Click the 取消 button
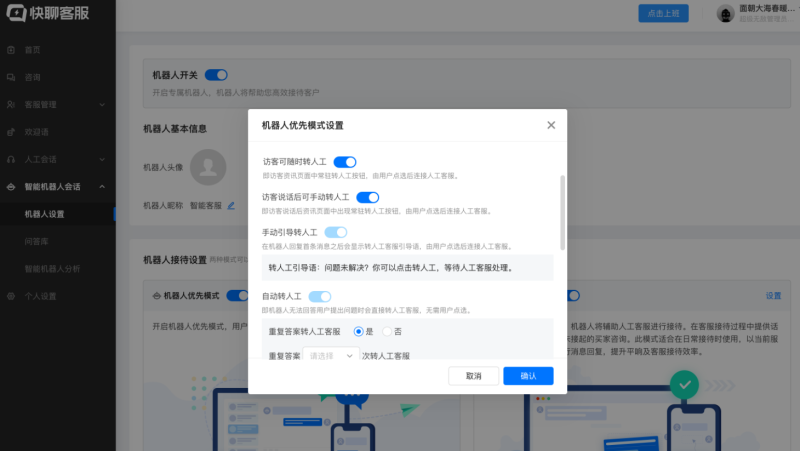800x451 pixels. (x=473, y=376)
